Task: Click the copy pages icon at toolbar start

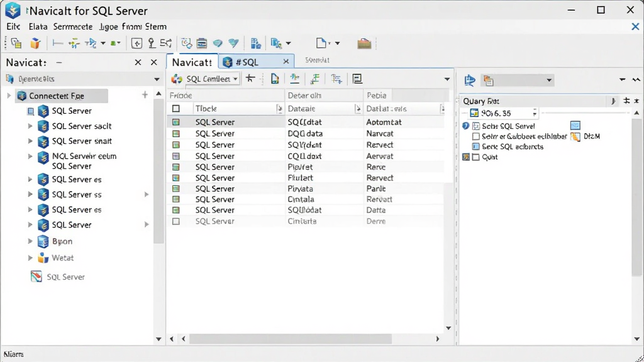Action: pyautogui.click(x=16, y=43)
